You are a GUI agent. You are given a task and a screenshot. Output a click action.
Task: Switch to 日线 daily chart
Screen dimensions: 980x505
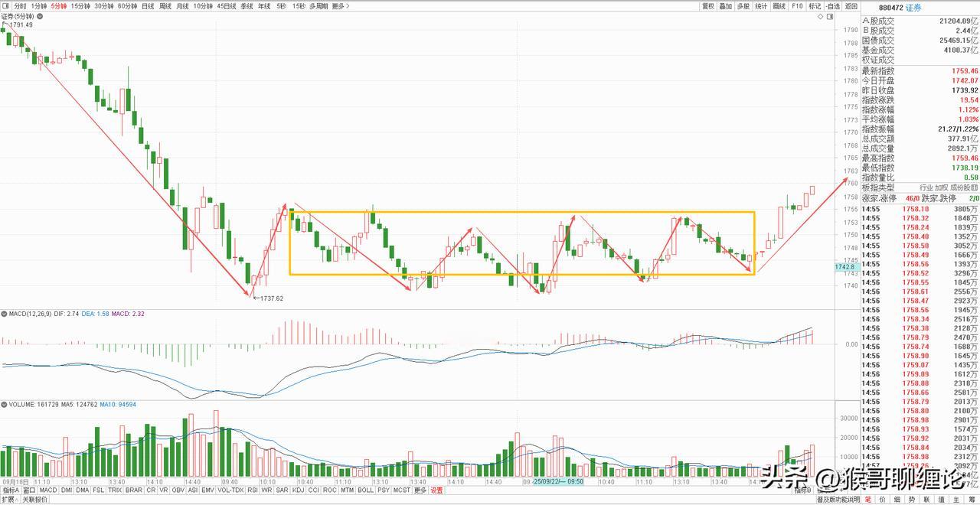pos(148,6)
